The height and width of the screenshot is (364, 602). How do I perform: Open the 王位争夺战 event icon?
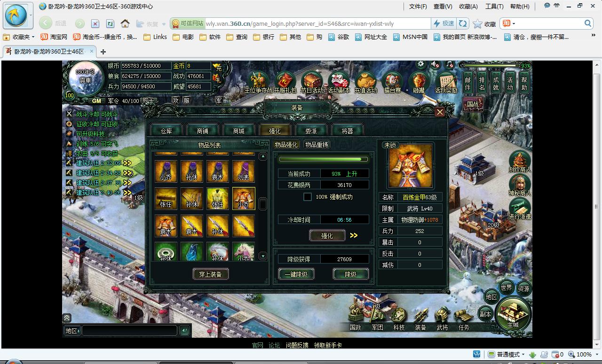pyautogui.click(x=258, y=81)
